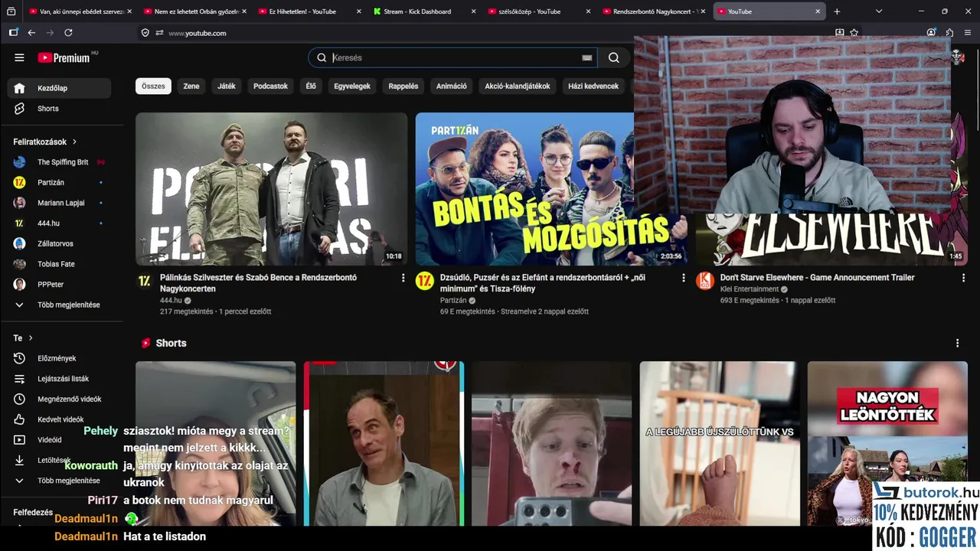Expand the Feliratkozások section chevron

coord(74,142)
